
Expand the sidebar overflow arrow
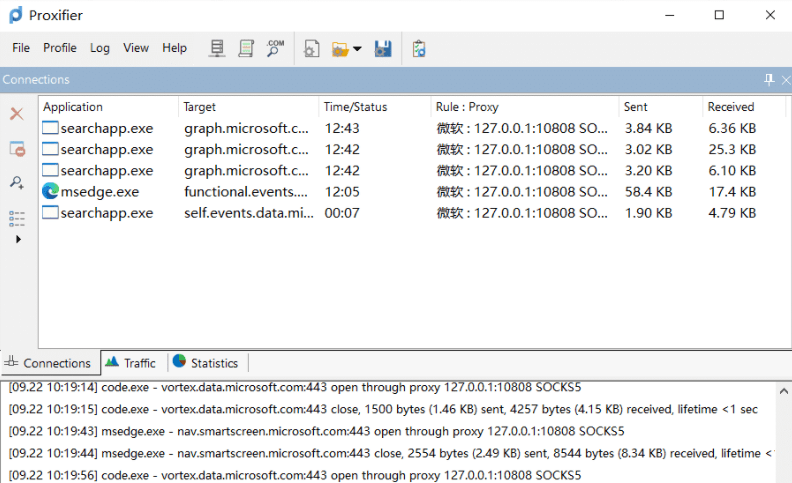click(x=17, y=239)
